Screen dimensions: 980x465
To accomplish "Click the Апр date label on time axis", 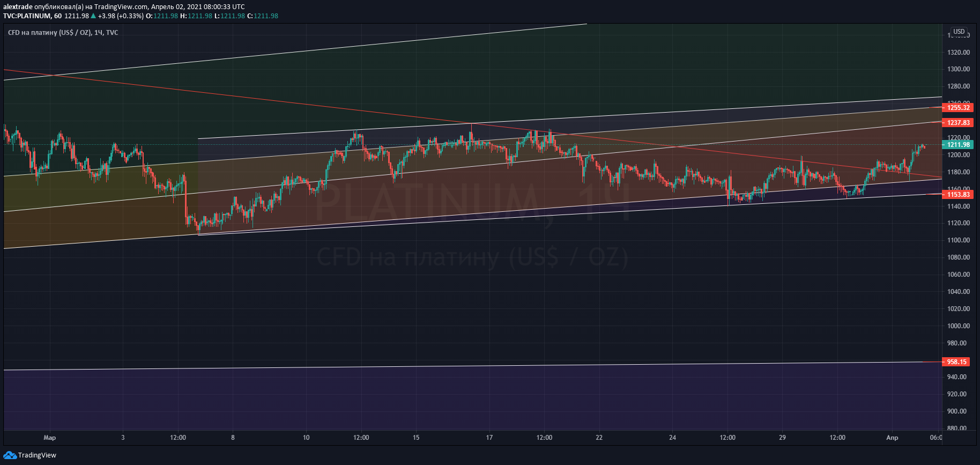I will 892,438.
